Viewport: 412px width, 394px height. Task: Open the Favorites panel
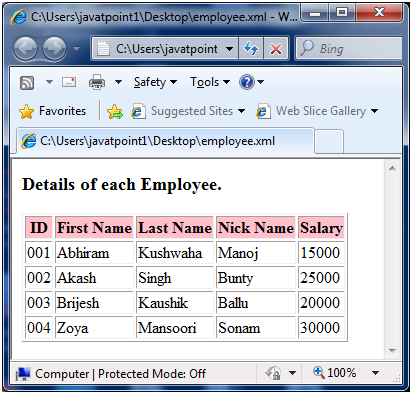tap(53, 111)
